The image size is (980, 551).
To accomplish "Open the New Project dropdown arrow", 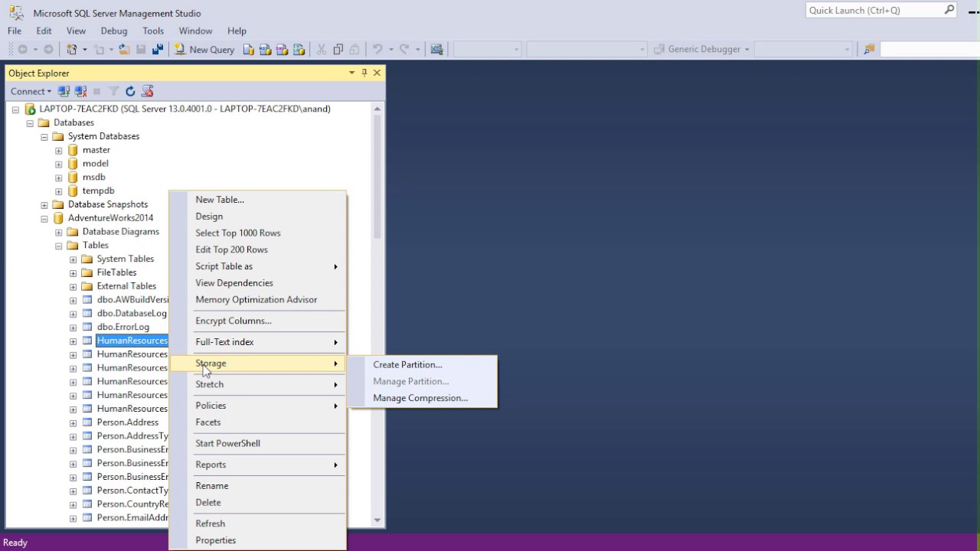I will [83, 49].
